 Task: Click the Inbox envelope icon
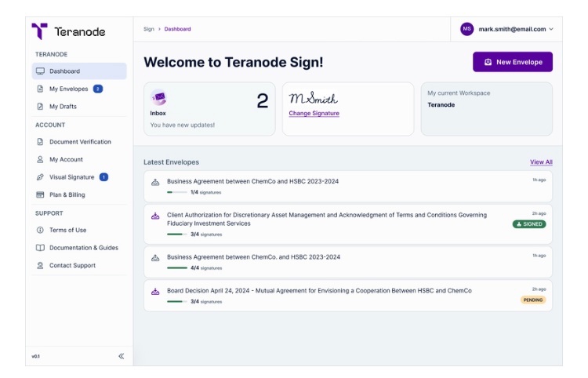click(158, 97)
